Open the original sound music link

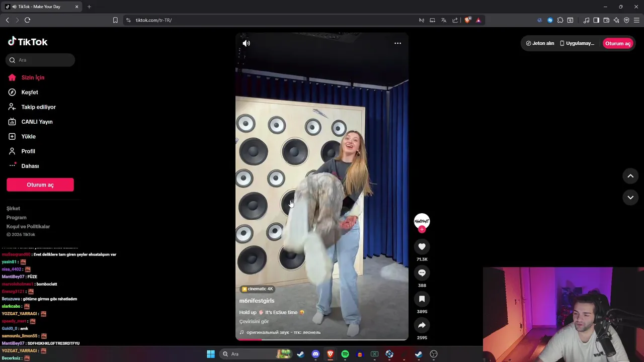point(280,332)
